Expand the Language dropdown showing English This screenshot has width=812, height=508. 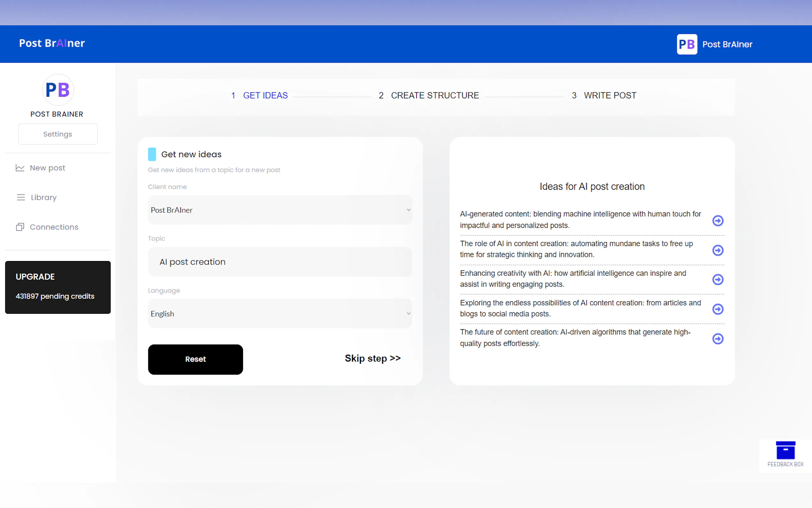click(280, 314)
